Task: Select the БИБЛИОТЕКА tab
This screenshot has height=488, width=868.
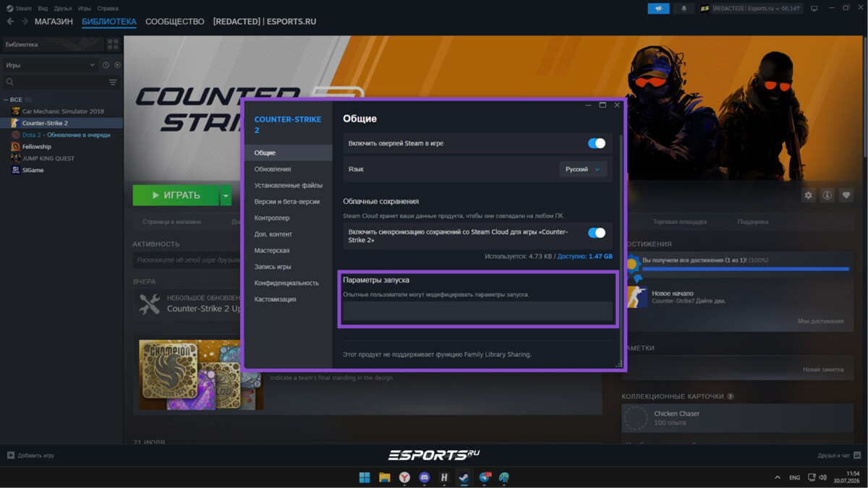Action: click(x=109, y=22)
